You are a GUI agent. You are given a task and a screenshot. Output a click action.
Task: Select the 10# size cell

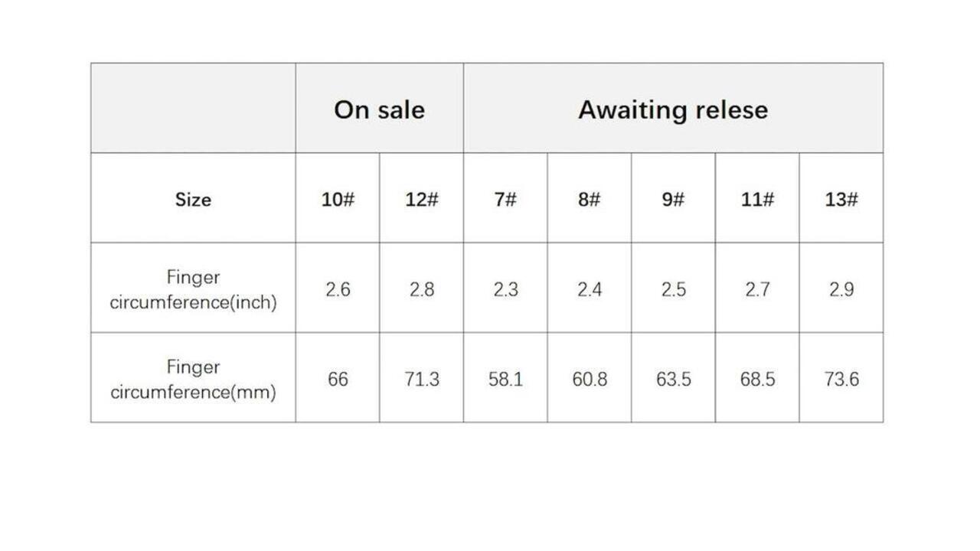click(x=338, y=199)
